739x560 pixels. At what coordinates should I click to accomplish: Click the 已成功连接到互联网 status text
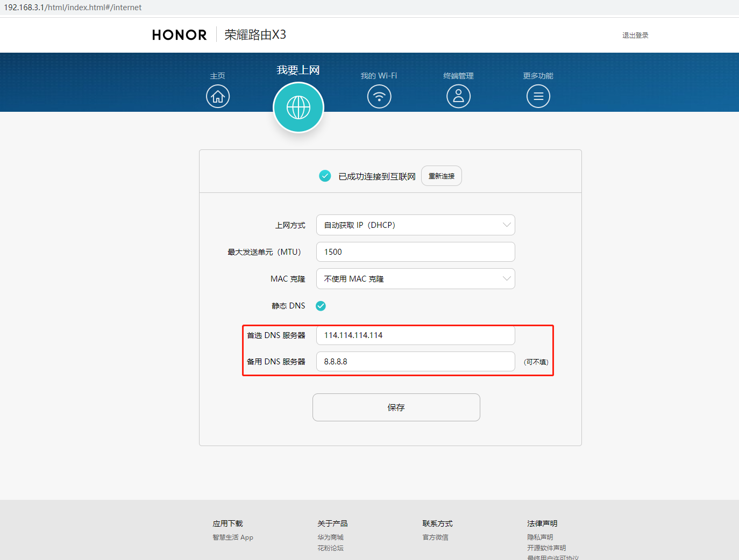[377, 176]
